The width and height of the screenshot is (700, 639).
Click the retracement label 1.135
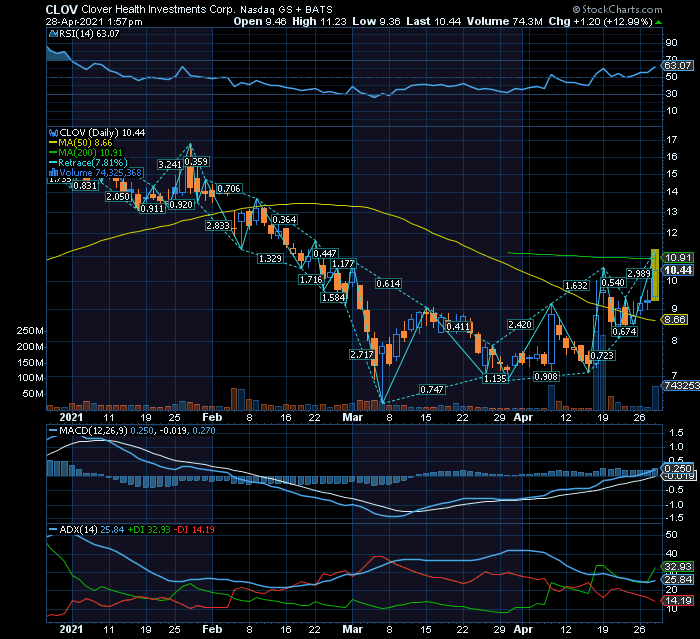pos(495,379)
